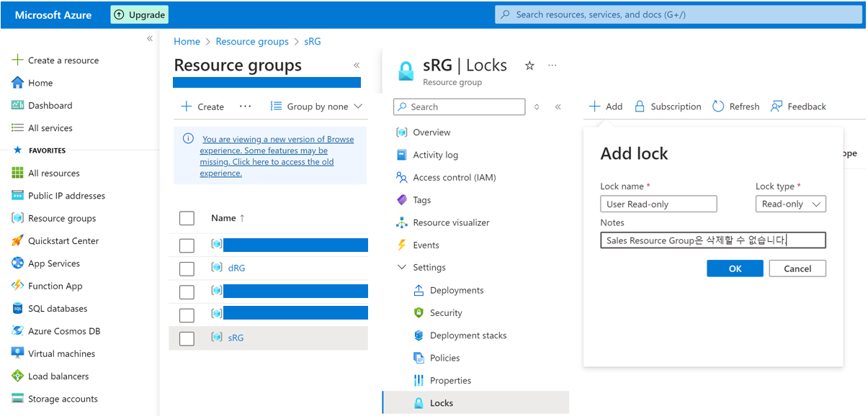The image size is (868, 416).
Task: Open All resources grid icon
Action: [18, 173]
